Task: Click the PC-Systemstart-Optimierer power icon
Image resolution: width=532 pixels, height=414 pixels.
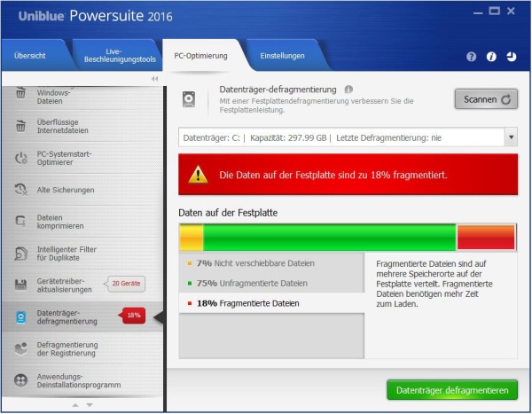Action: pyautogui.click(x=21, y=158)
